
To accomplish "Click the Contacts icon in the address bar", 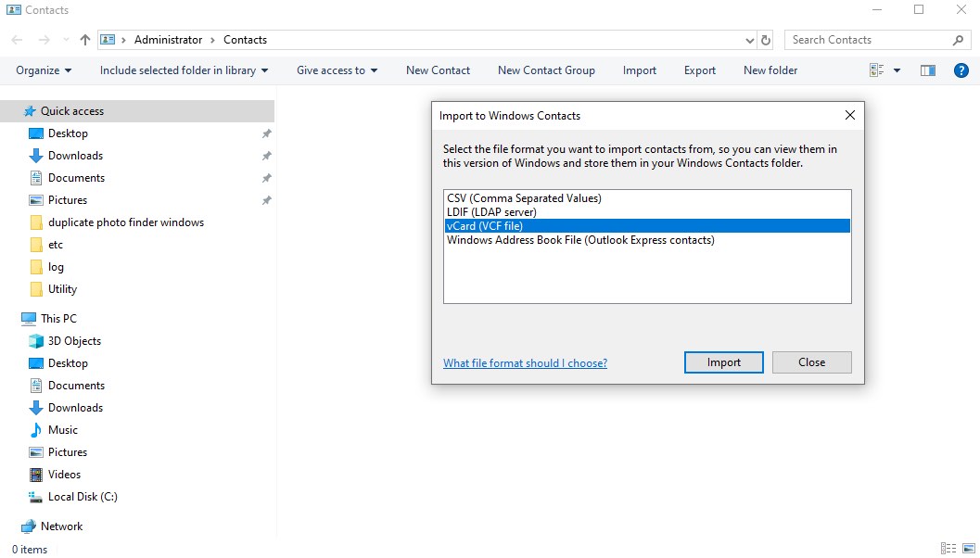I will [x=108, y=39].
